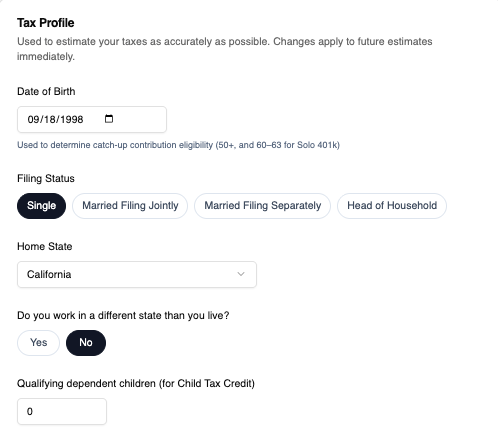This screenshot has height=435, width=498.
Task: Pick Married Filing Separately option
Action: (262, 206)
